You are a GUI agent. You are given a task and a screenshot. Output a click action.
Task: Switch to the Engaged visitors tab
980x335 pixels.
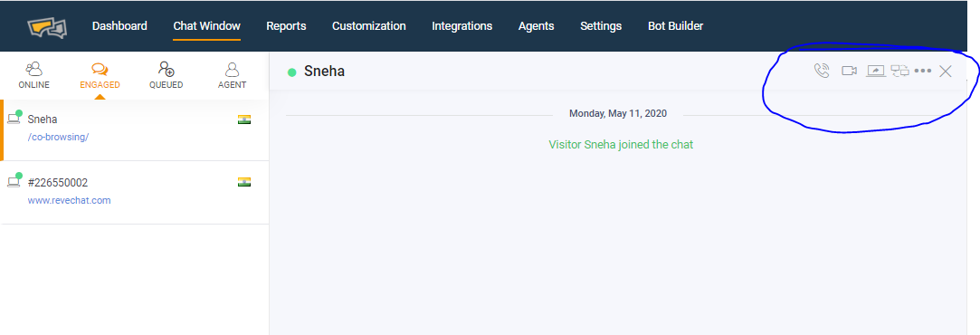tap(100, 76)
